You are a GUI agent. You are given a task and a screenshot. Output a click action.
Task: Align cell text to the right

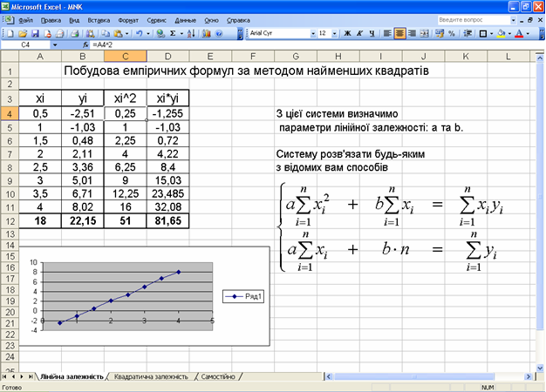click(x=412, y=33)
